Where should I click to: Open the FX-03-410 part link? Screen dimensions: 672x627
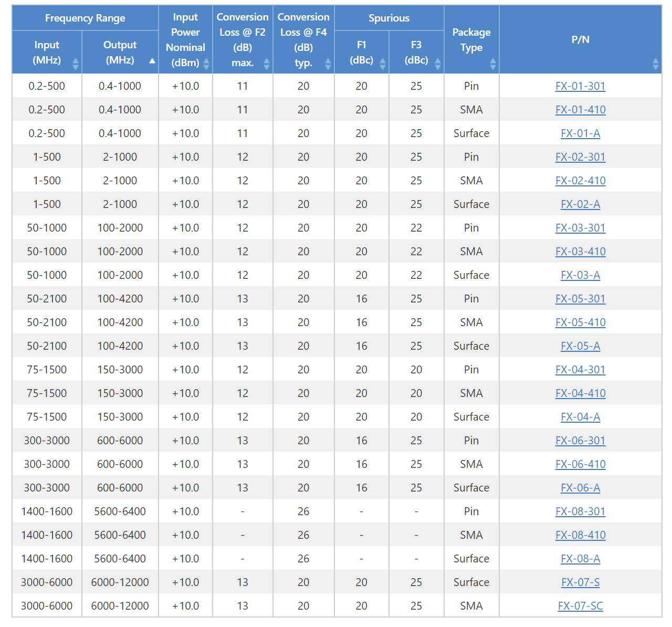coord(580,252)
